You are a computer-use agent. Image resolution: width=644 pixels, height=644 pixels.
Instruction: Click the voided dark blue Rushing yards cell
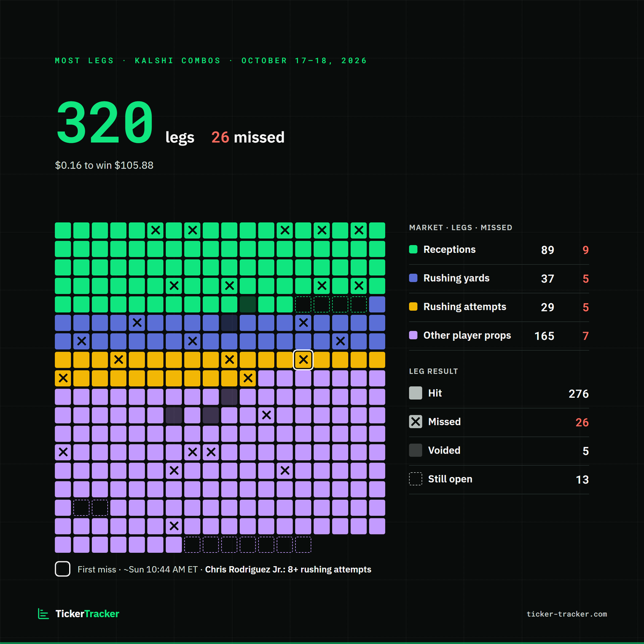(230, 323)
